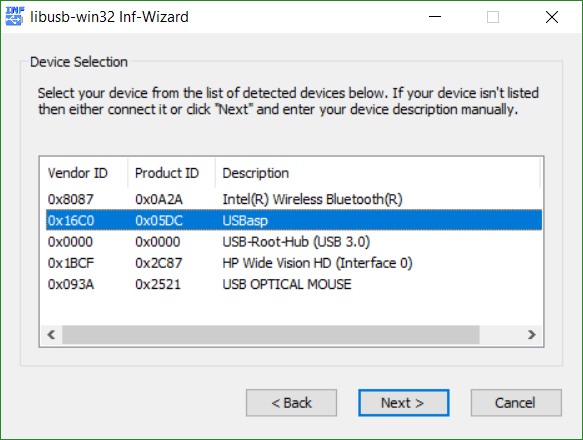This screenshot has width=583, height=440.
Task: Select the HP Wide Vision HD row
Action: [x=294, y=263]
